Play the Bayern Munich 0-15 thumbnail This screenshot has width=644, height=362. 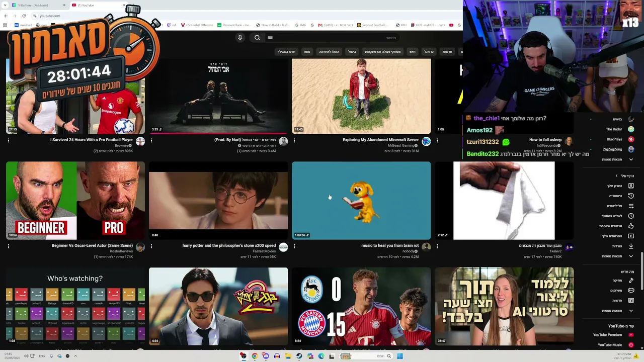point(361,306)
